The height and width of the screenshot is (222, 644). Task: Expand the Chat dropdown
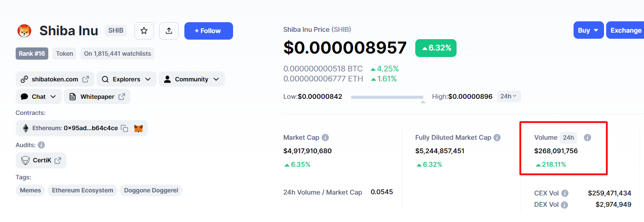(39, 97)
